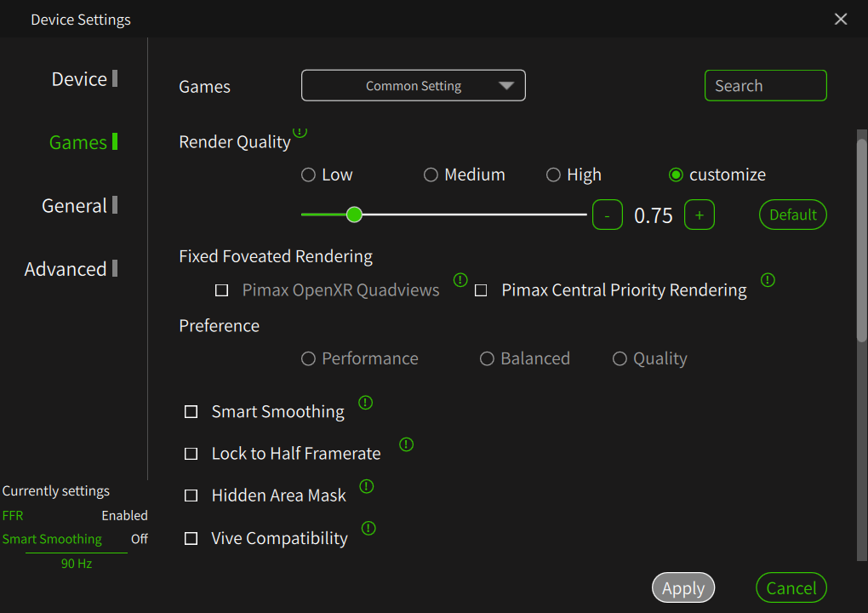
Task: Click info icon for Lock to Half Framerate
Action: 407,444
